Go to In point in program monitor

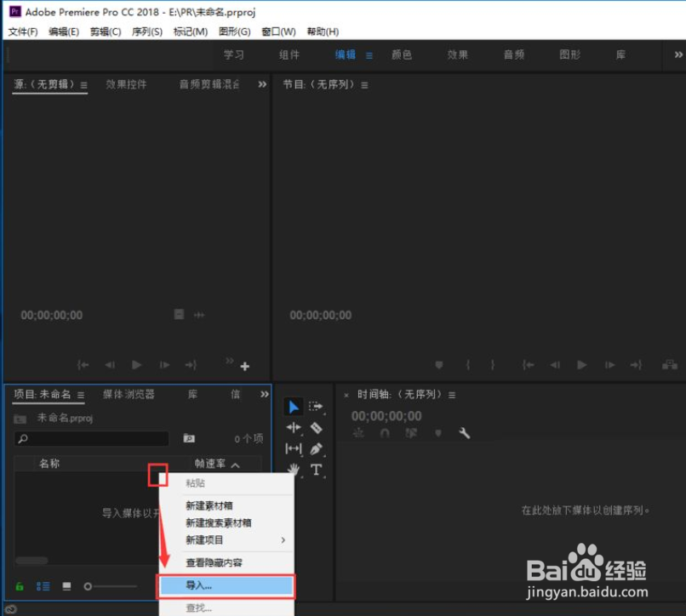tap(528, 364)
